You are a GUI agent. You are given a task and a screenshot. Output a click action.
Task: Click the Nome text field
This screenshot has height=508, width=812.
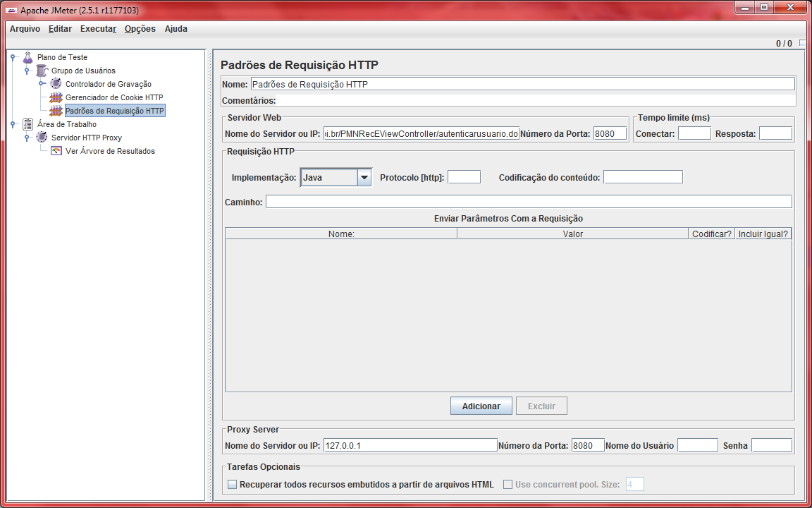pos(522,84)
